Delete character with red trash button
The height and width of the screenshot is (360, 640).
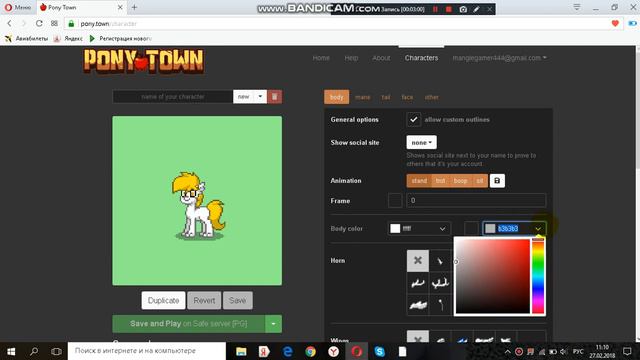click(275, 97)
